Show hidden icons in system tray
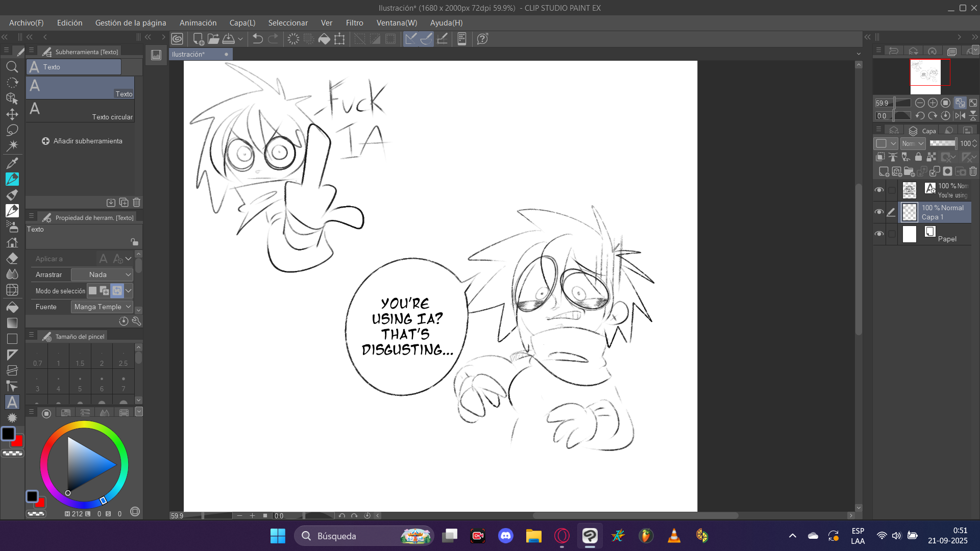 [792, 536]
